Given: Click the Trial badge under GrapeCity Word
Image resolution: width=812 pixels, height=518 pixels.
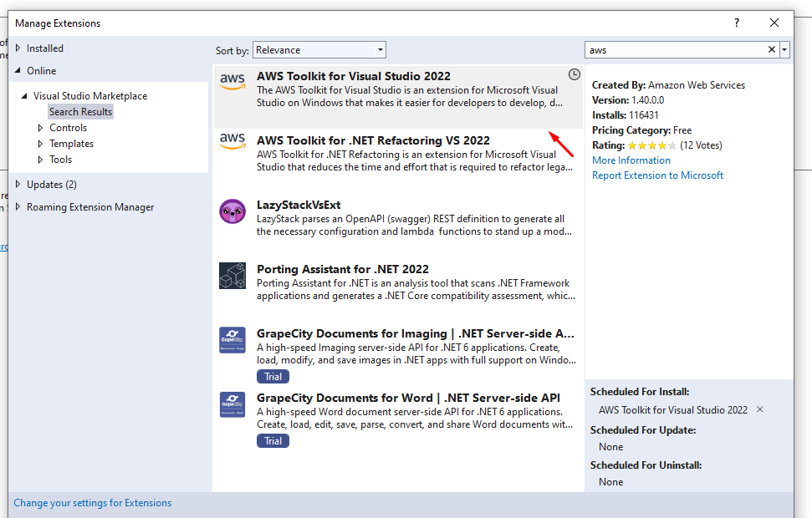Looking at the screenshot, I should [273, 441].
